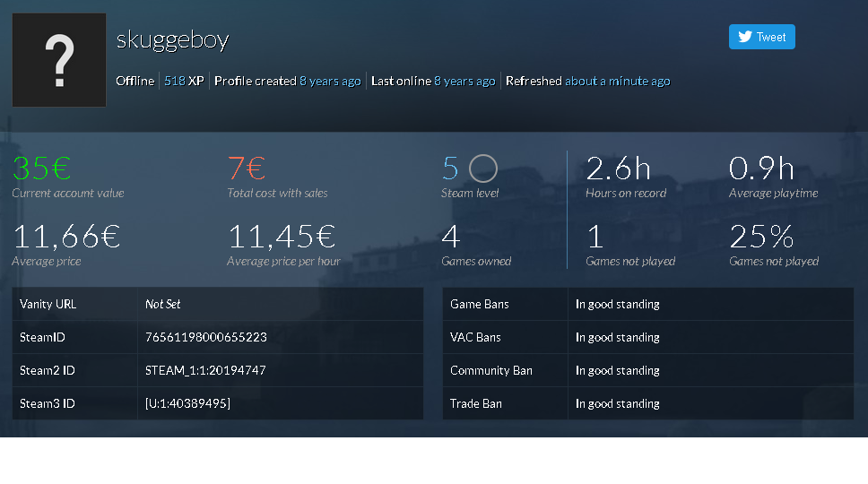Click the SteamID row label
The height and width of the screenshot is (484, 868).
coord(42,337)
